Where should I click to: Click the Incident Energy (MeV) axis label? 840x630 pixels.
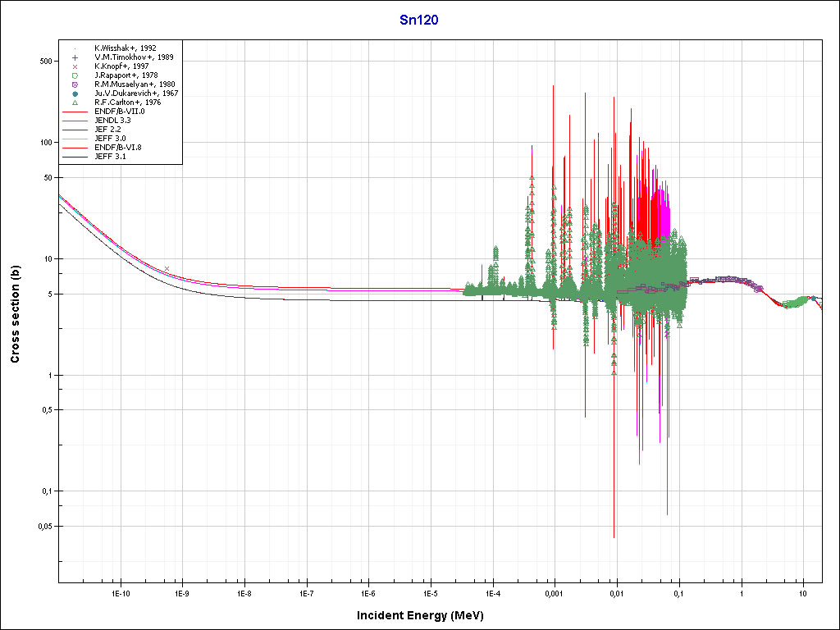point(426,615)
